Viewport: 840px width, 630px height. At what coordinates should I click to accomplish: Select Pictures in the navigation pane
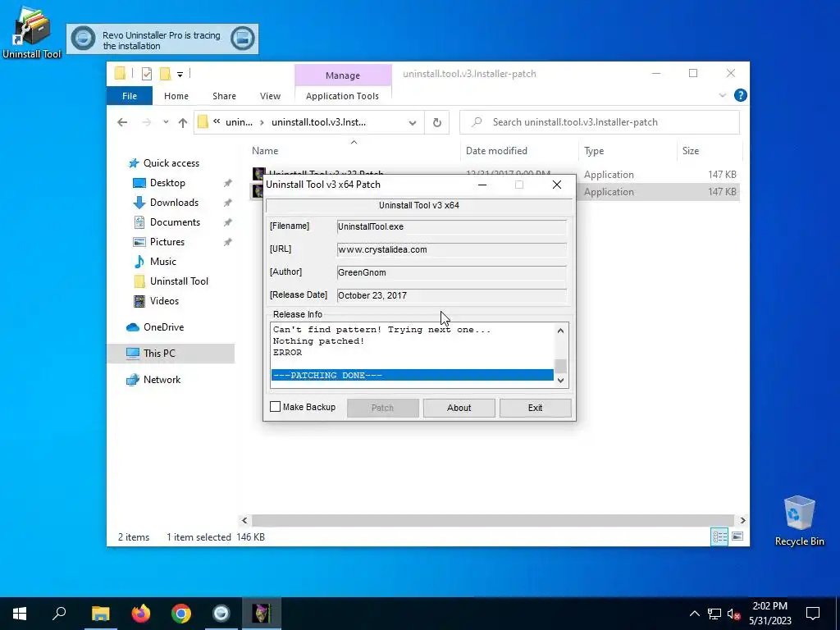click(x=167, y=242)
